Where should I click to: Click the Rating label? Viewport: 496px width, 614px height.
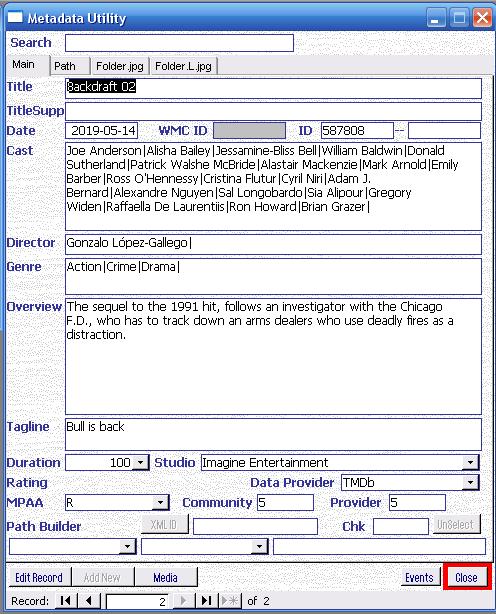(27, 483)
